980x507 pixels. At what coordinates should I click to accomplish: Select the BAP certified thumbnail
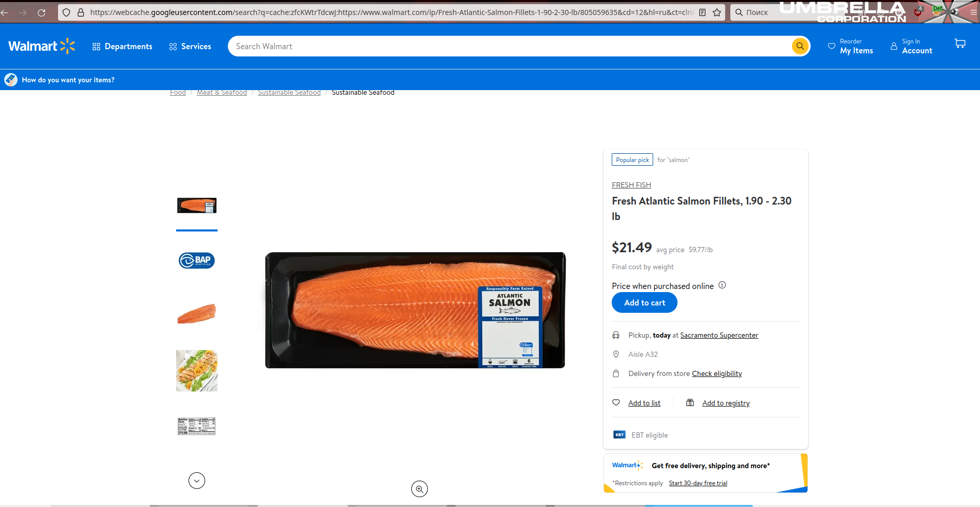point(197,260)
